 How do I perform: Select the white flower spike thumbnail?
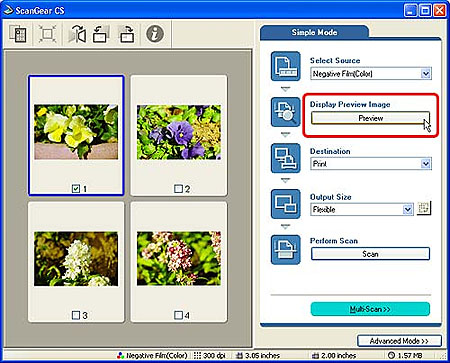click(x=76, y=259)
